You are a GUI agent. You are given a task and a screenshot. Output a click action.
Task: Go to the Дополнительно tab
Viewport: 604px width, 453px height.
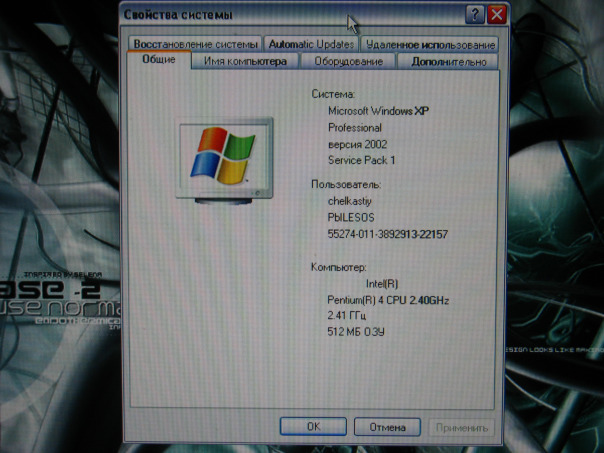[x=448, y=62]
